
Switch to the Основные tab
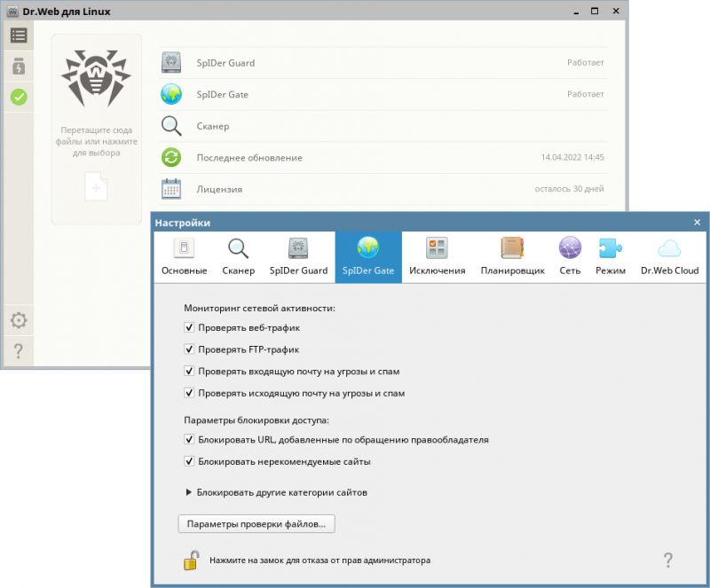185,257
